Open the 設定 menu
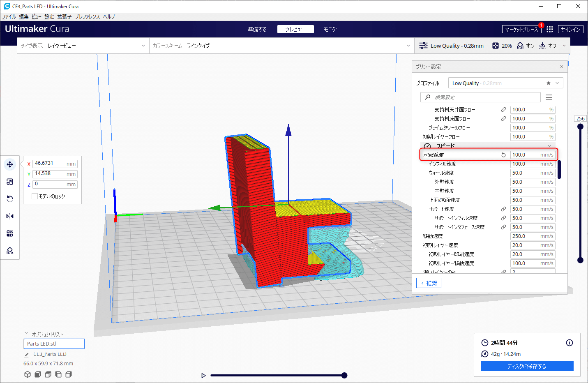Viewport: 588px width, 383px height. [49, 17]
